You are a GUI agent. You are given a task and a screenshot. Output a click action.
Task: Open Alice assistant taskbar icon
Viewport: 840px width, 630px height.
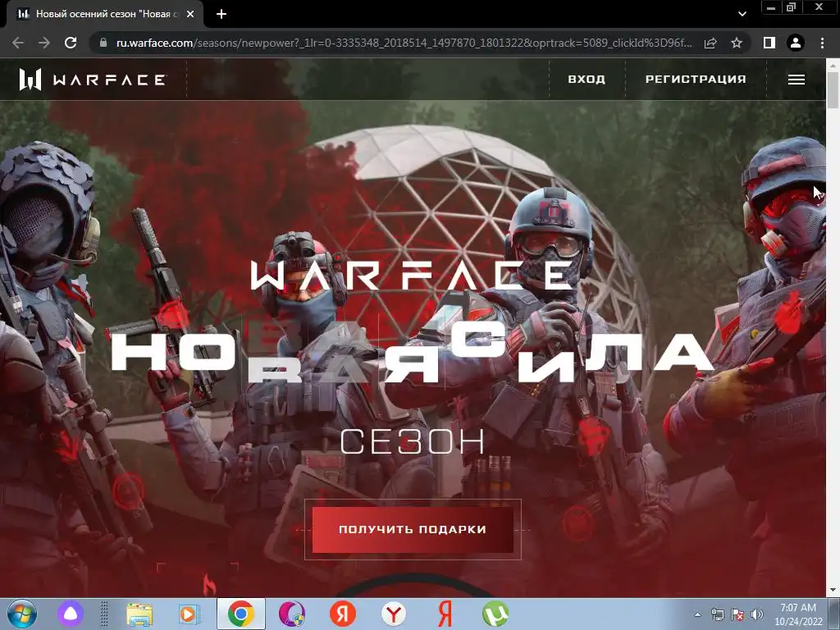[71, 614]
